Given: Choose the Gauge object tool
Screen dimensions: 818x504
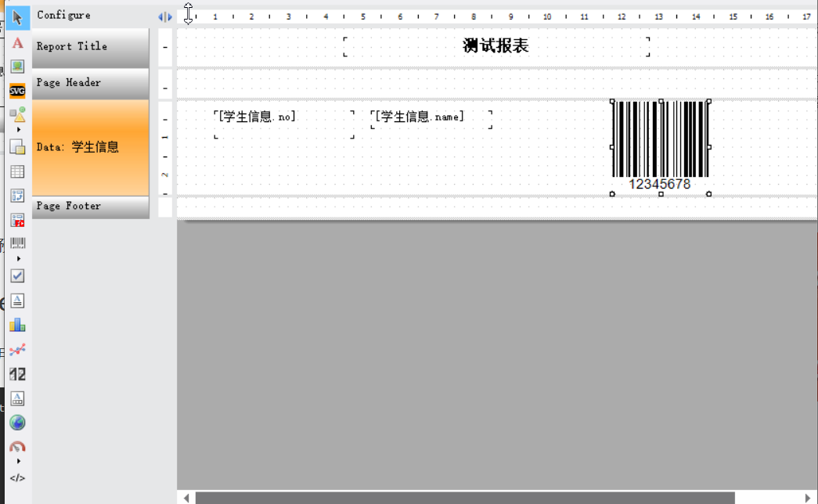Looking at the screenshot, I should click(17, 447).
